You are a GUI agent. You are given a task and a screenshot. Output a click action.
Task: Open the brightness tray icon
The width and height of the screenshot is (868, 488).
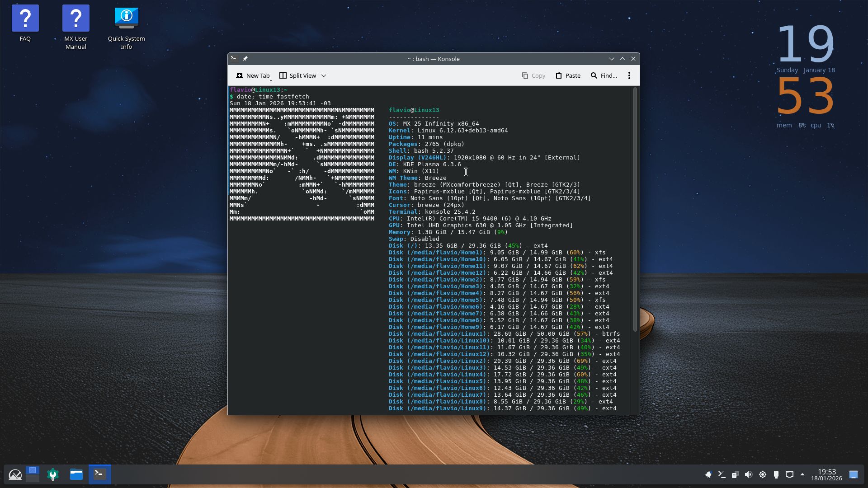(763, 474)
